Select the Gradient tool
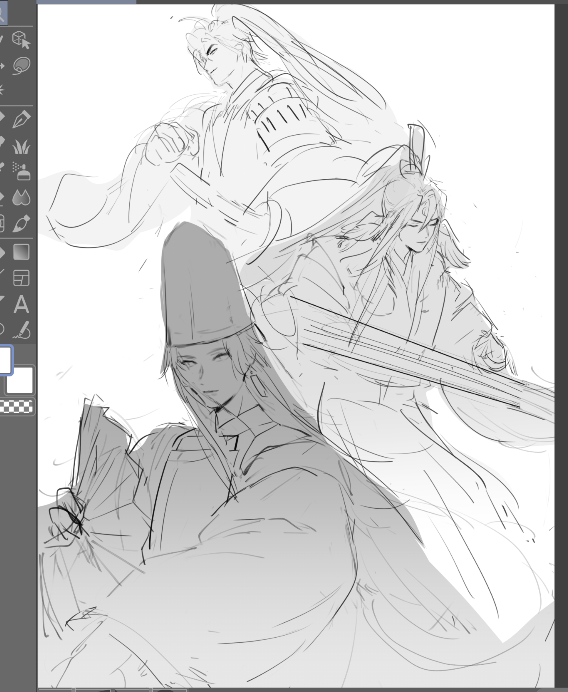 [21, 252]
